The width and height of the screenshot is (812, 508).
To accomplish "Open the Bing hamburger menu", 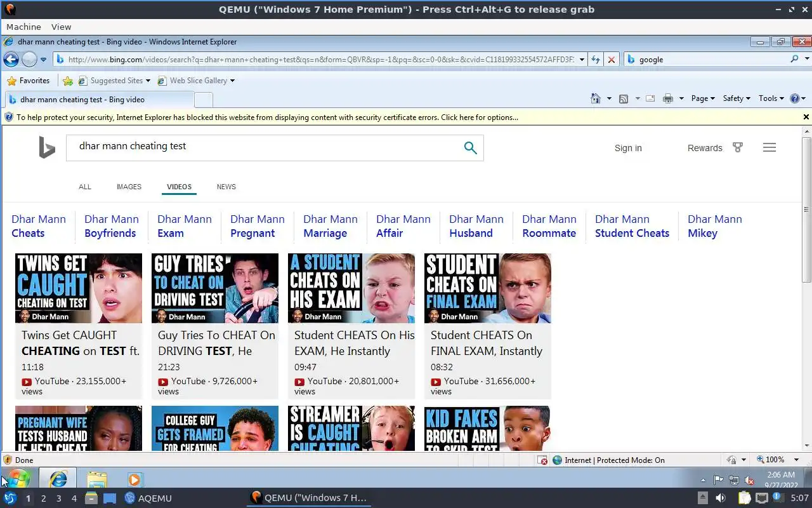I will pyautogui.click(x=769, y=147).
